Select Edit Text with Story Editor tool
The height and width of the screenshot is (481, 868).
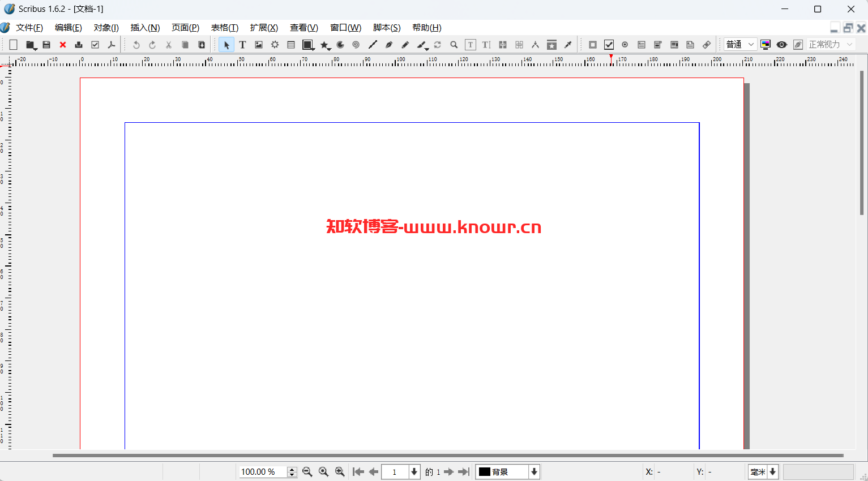[x=486, y=45]
